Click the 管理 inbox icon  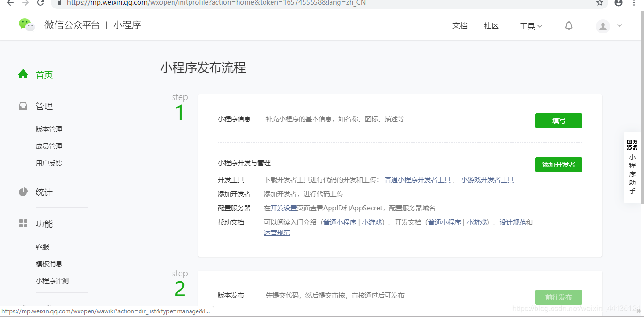(x=23, y=106)
